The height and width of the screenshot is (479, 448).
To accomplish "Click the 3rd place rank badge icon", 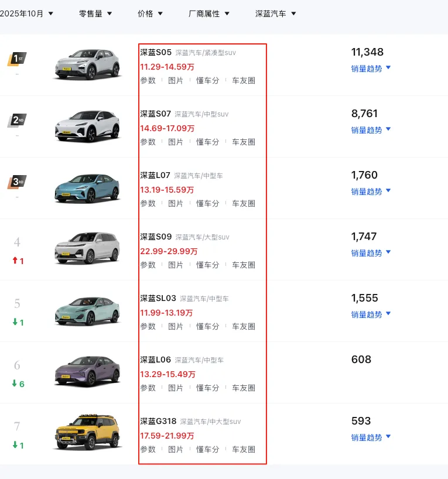I will [x=17, y=182].
